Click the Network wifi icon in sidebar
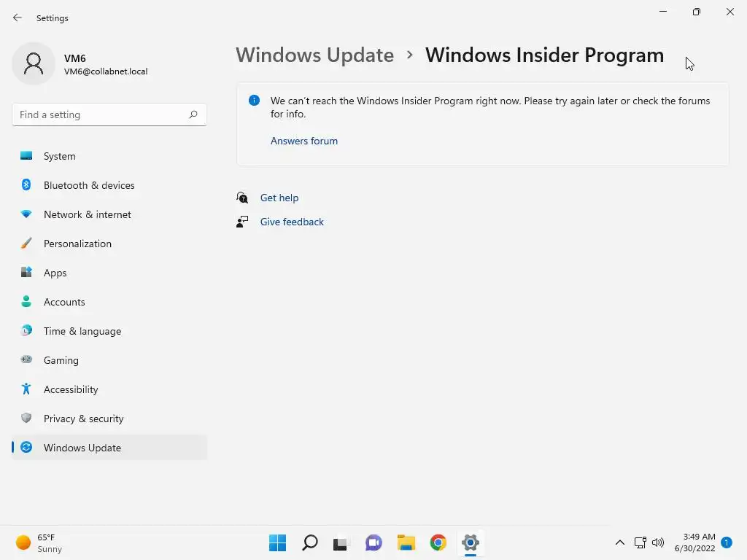Screen dimensions: 747x560 26,214
